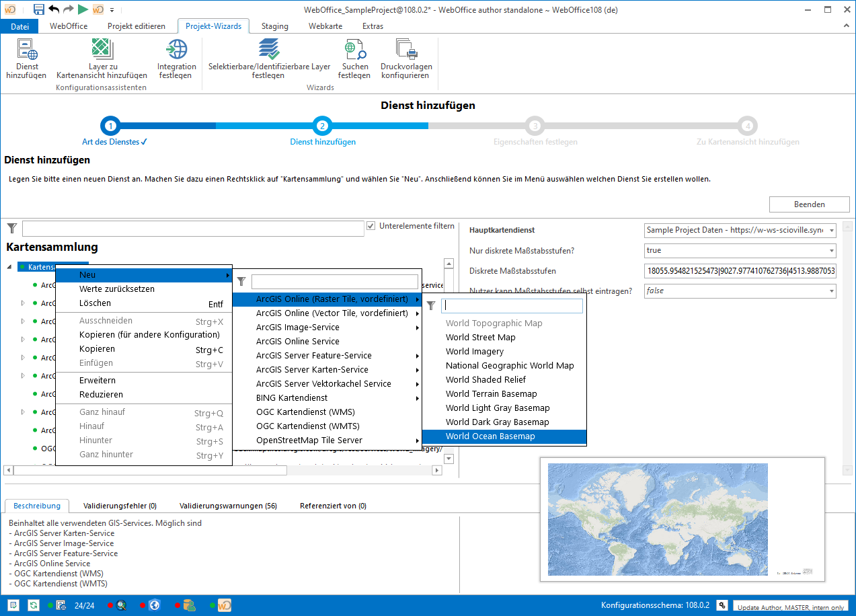This screenshot has height=616, width=856.
Task: Click the Beenden button
Action: pyautogui.click(x=809, y=204)
